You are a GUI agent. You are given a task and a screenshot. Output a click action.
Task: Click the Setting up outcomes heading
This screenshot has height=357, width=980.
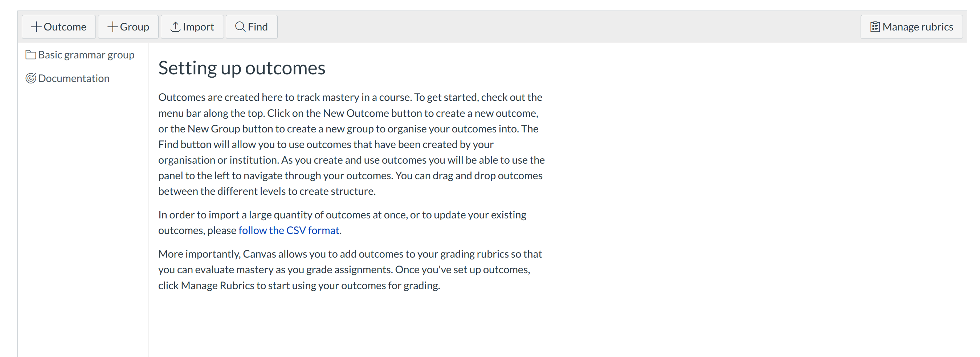[242, 68]
